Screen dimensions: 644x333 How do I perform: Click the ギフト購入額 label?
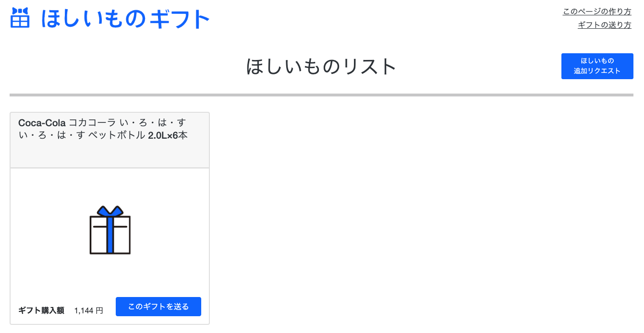(x=41, y=310)
